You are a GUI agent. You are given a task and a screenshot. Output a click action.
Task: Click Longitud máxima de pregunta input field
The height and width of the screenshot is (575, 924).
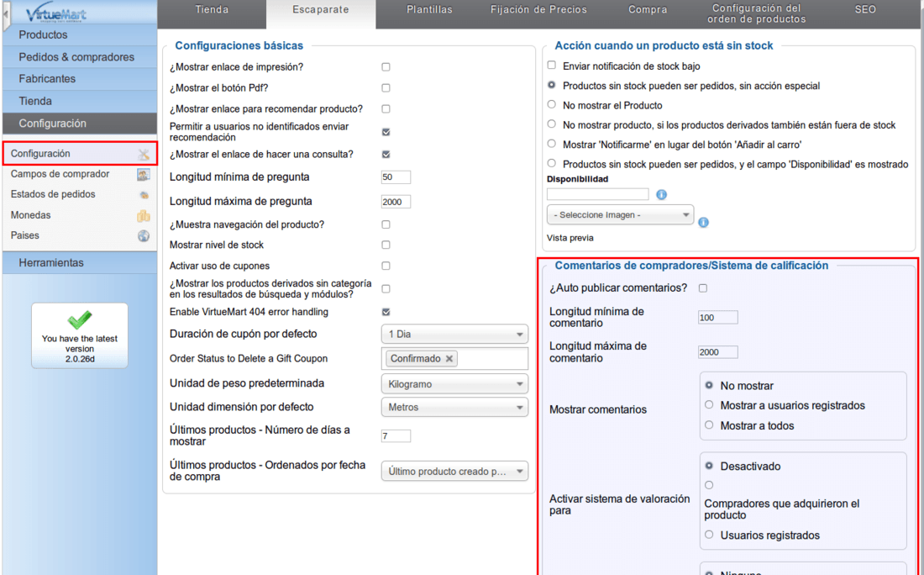pos(396,202)
